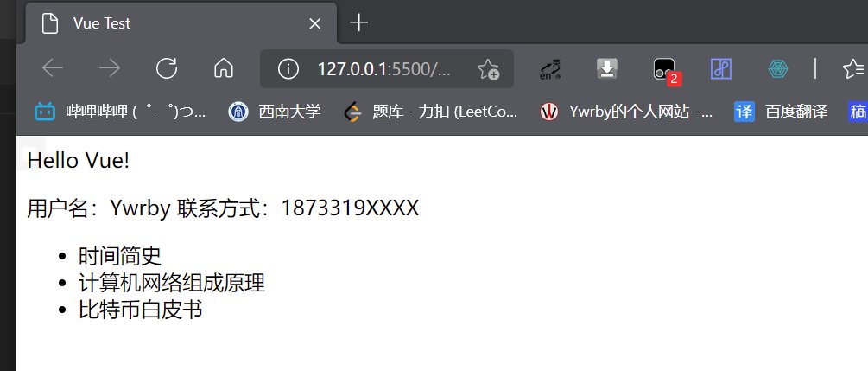Click the teal spider web extension

pyautogui.click(x=778, y=69)
